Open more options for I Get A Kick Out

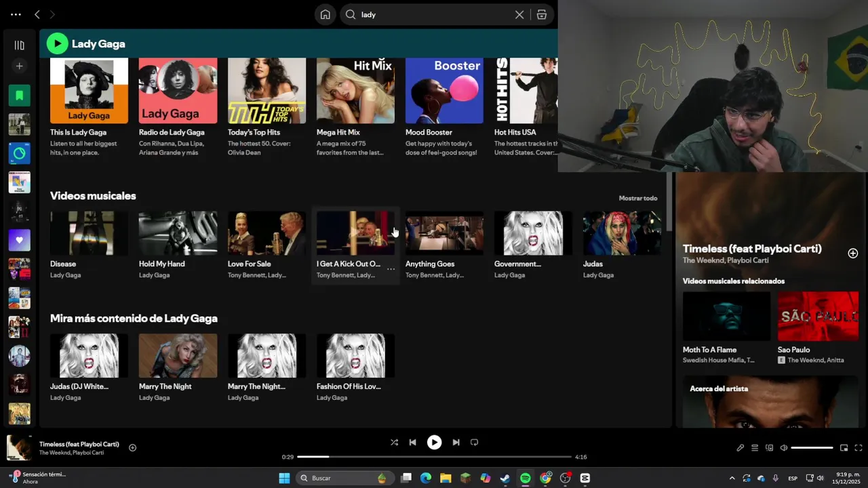click(x=391, y=269)
